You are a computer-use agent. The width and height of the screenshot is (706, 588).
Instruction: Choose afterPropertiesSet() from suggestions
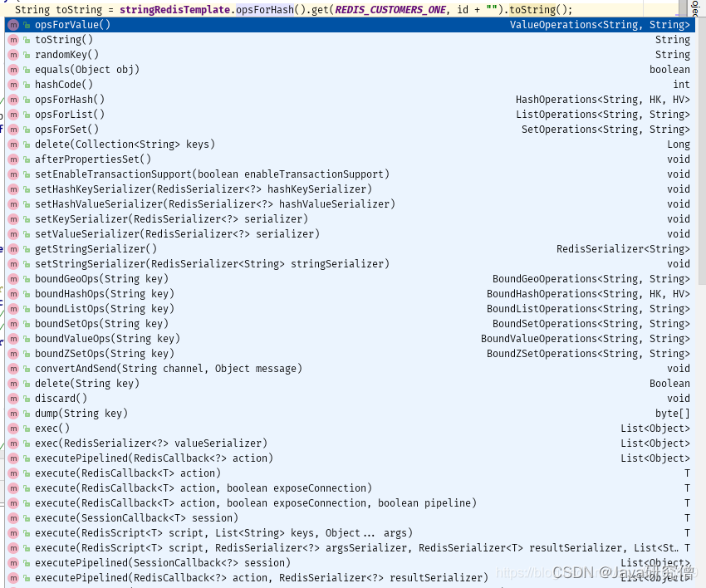(350, 159)
